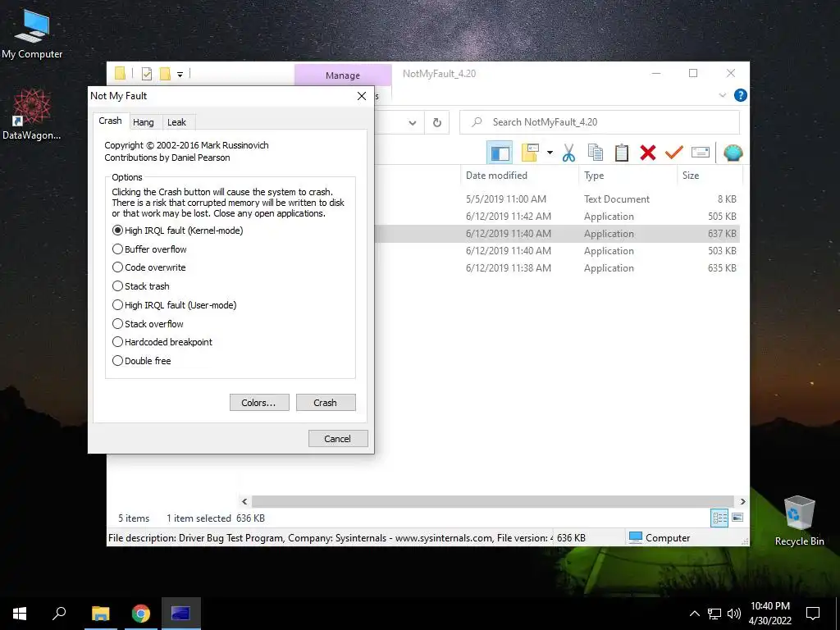This screenshot has height=630, width=840.
Task: Open Customize Quick Access Toolbar dropdown
Action: [x=180, y=75]
